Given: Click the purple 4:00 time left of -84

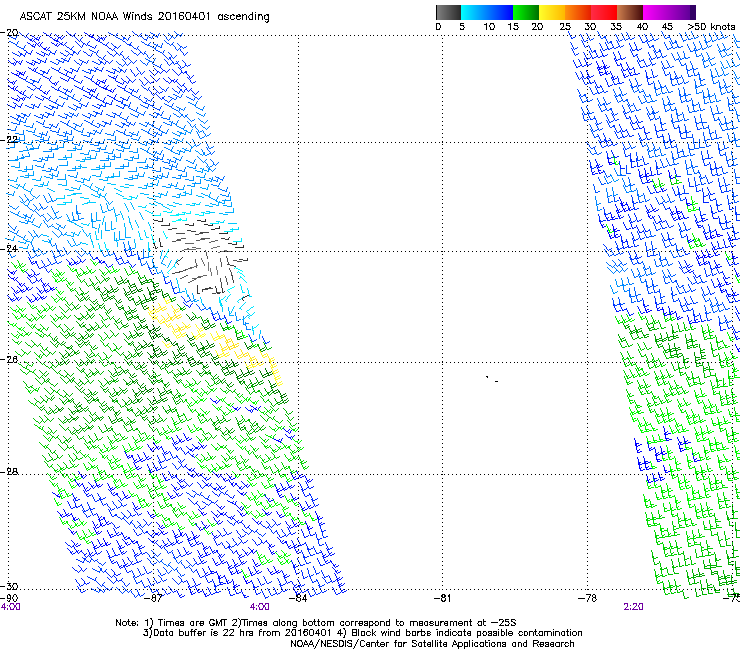Looking at the screenshot, I should pyautogui.click(x=260, y=607).
